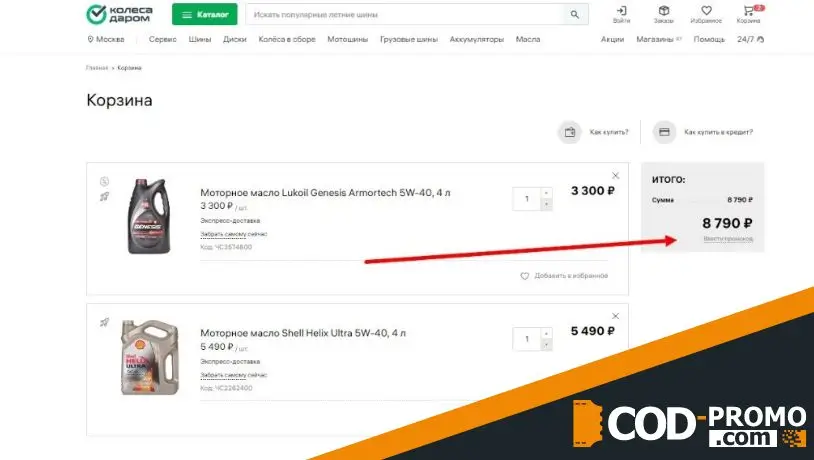Click Забрать самому сейчас under Shell Helix
Viewport: 814px width, 460px height.
coord(234,375)
